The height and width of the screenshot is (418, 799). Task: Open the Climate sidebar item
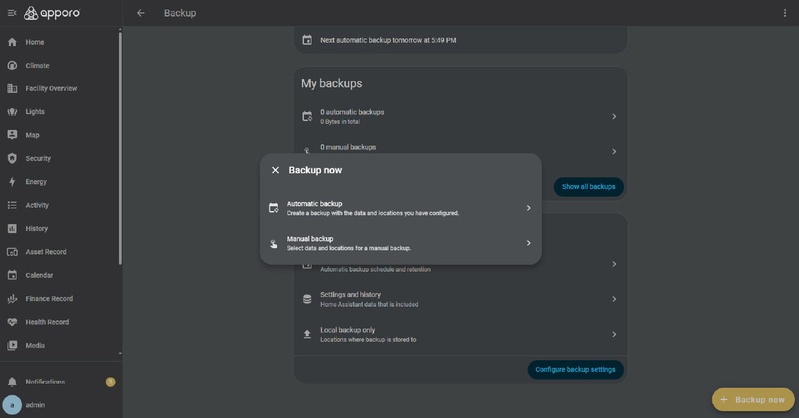60,66
